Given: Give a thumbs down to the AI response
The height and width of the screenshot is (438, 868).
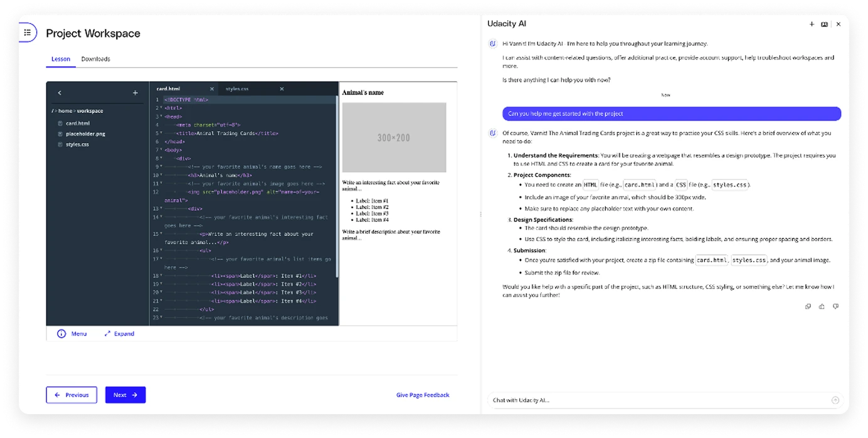Looking at the screenshot, I should coord(835,306).
